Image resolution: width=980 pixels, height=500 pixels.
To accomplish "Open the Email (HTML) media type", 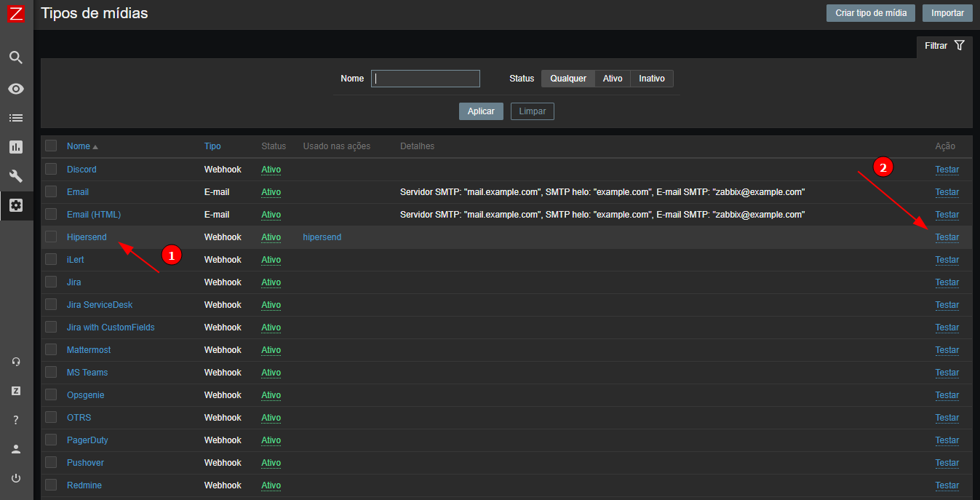I will click(x=94, y=215).
